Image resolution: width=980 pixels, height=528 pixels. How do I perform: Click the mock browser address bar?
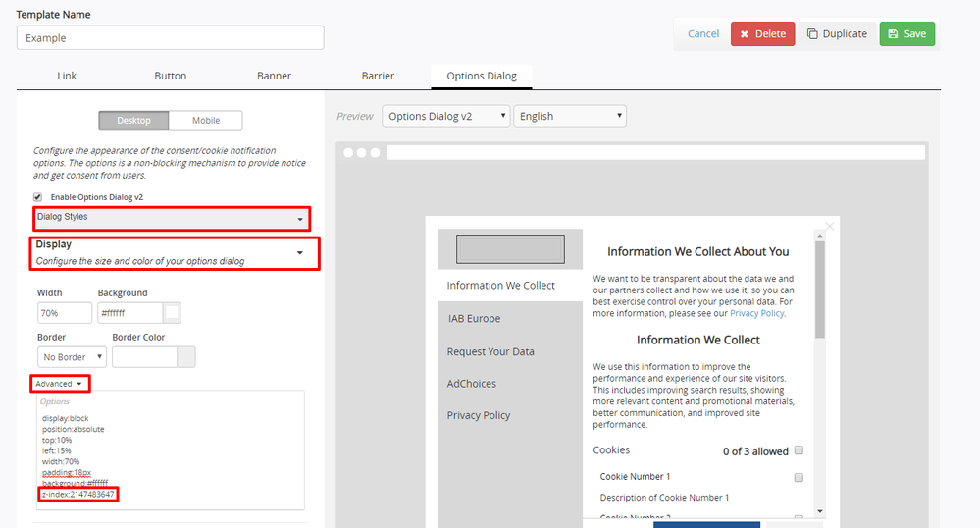pos(655,153)
